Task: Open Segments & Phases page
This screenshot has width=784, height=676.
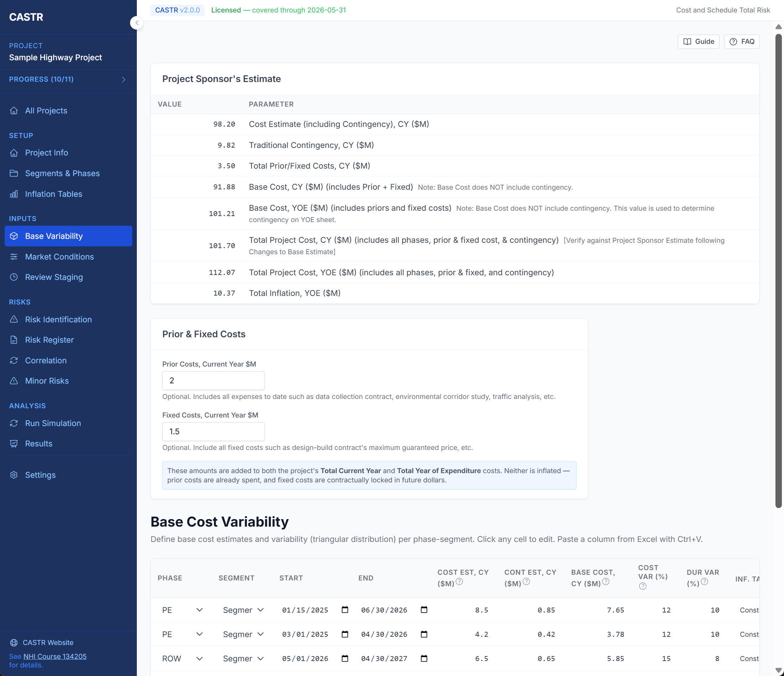Action: (x=68, y=173)
